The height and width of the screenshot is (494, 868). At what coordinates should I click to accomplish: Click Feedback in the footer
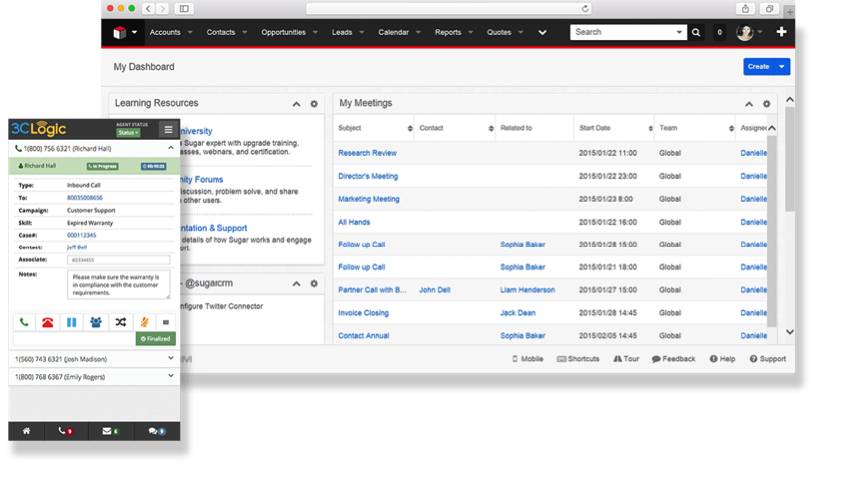[673, 359]
